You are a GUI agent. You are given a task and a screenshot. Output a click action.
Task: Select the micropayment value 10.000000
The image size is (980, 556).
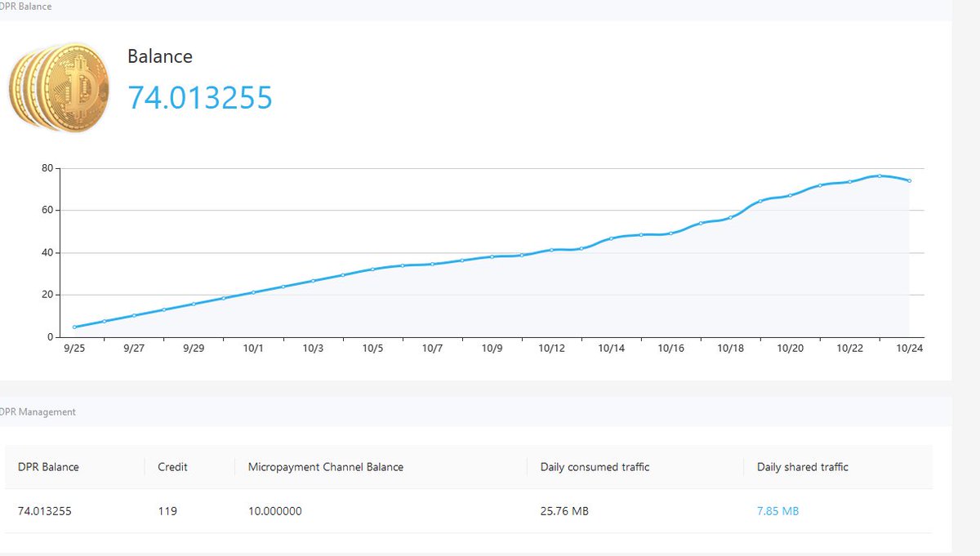click(x=275, y=511)
